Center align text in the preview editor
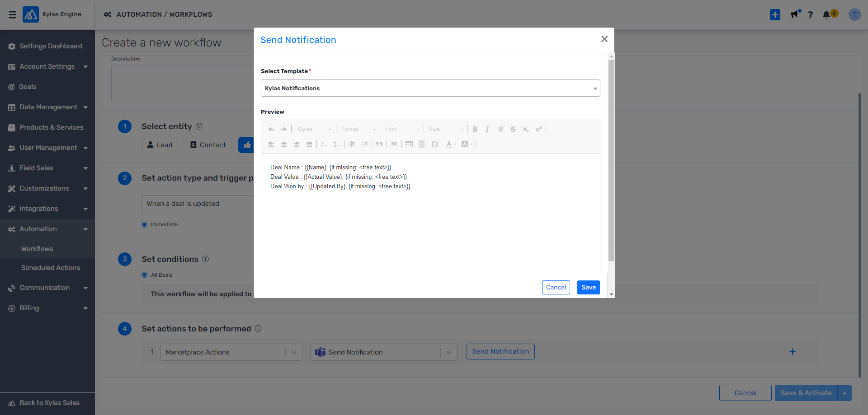868x415 pixels. (284, 145)
